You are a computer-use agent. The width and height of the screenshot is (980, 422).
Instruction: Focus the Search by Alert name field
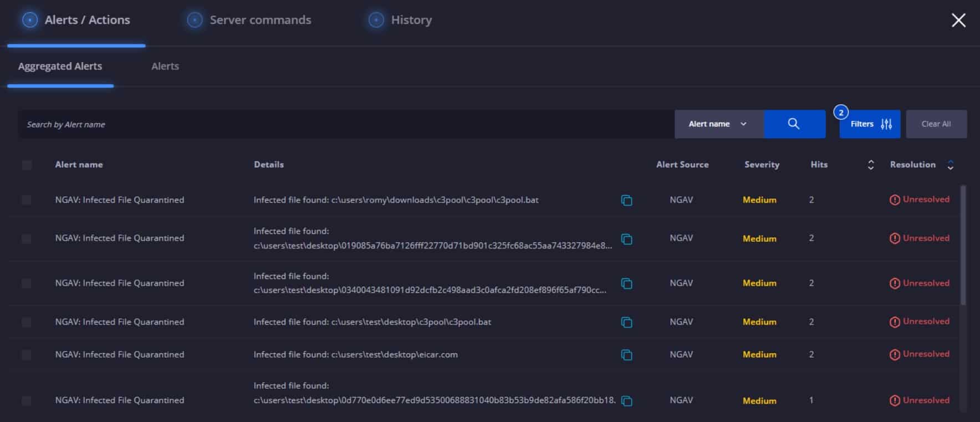coord(346,124)
